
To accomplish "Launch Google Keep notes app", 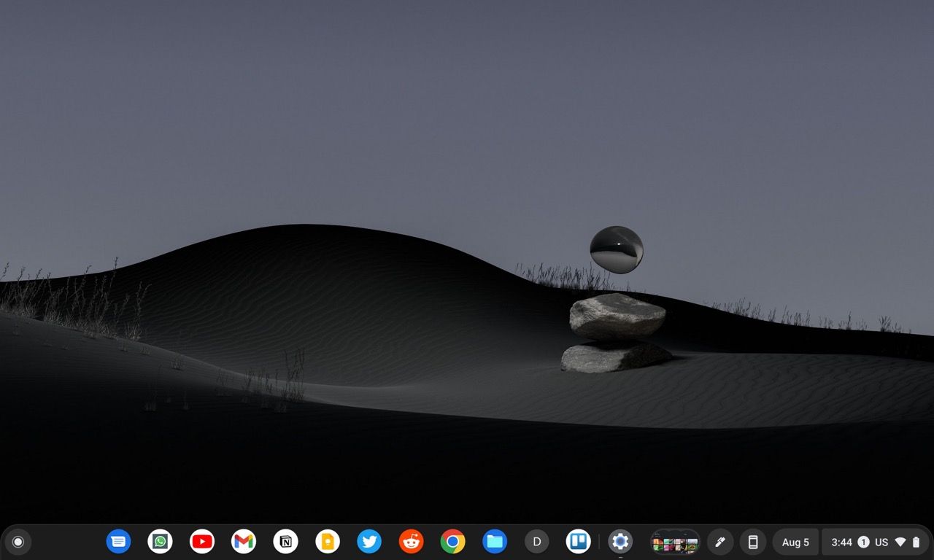I will (x=328, y=542).
